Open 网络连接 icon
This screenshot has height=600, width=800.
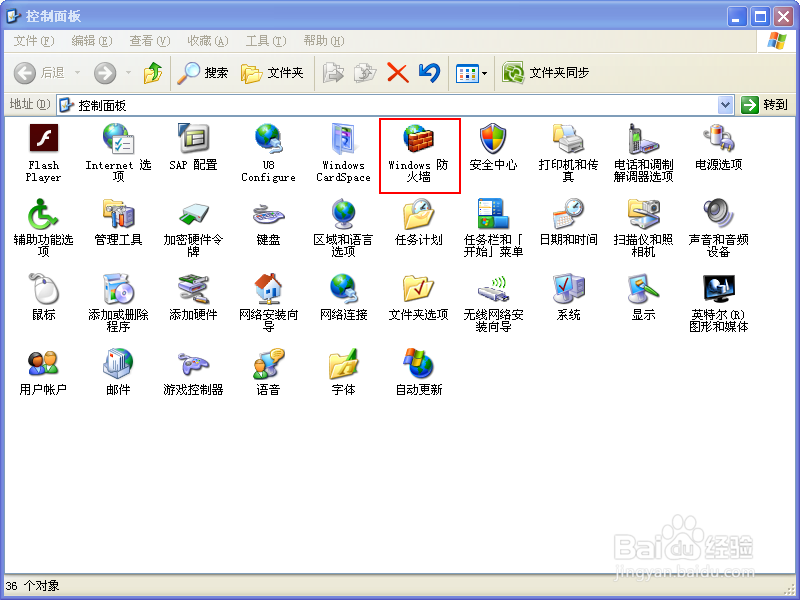coord(343,297)
